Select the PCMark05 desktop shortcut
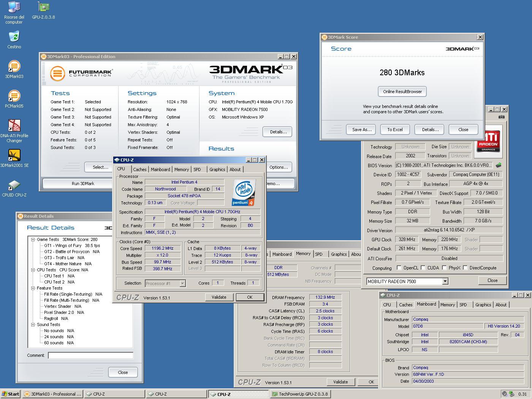 tap(14, 99)
